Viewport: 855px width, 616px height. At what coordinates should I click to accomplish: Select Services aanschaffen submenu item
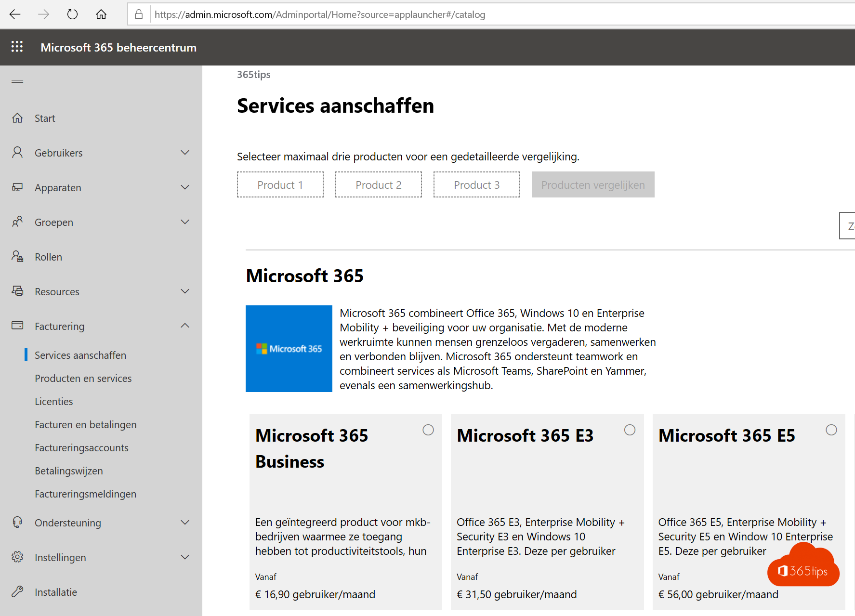(80, 355)
